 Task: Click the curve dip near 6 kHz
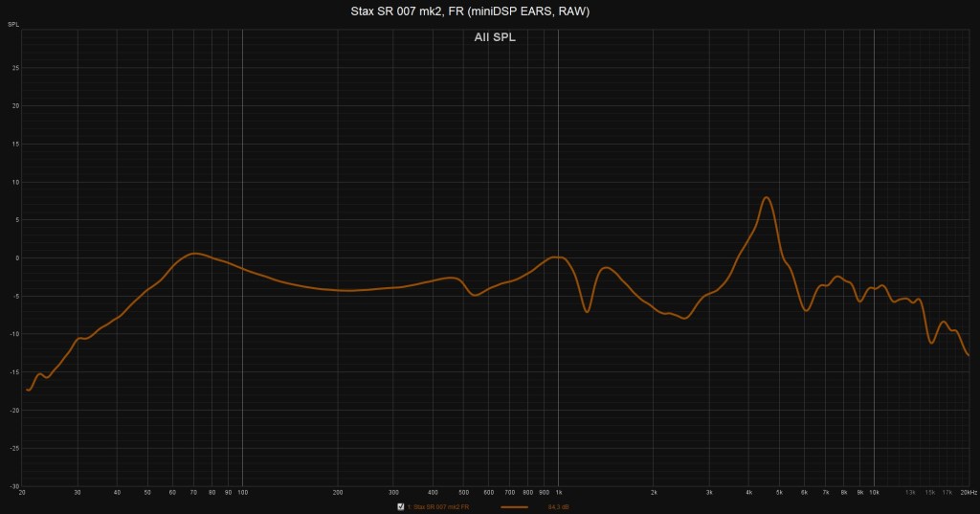[x=806, y=310]
